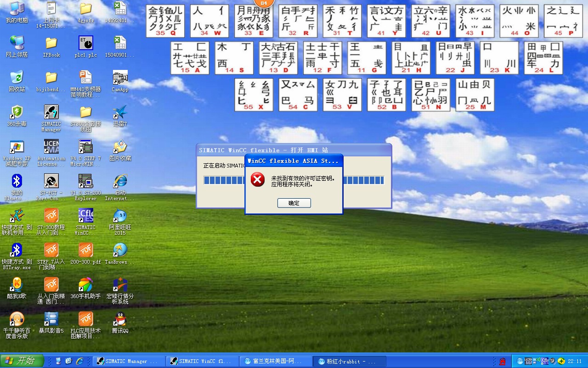The width and height of the screenshot is (588, 368).
Task: Open plc1.plc file on desktop
Action: 85,47
